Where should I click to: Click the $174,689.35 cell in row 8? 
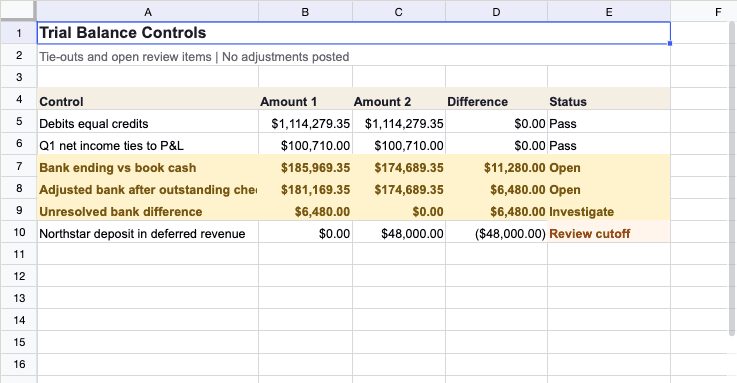coord(399,188)
